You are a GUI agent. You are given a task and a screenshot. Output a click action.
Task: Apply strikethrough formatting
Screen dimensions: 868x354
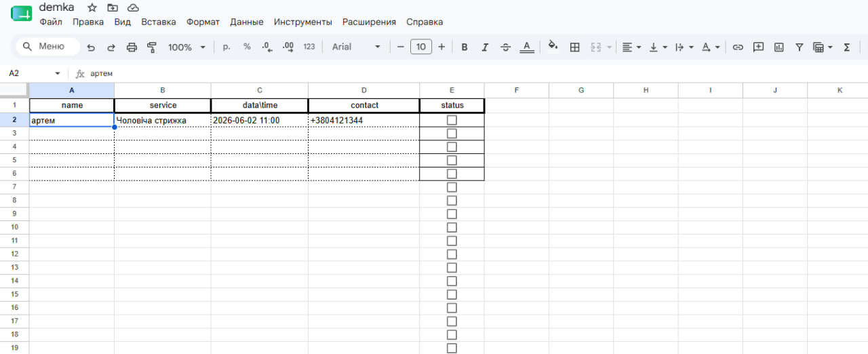point(506,47)
